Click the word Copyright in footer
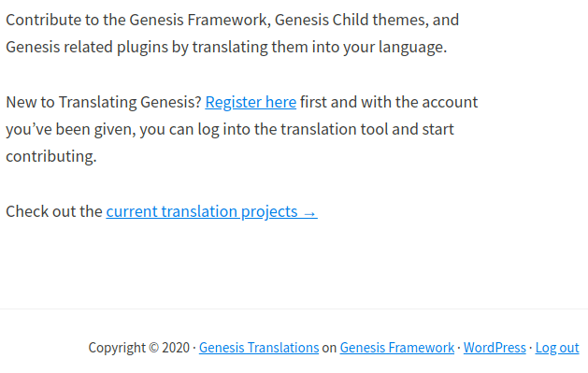 click(117, 348)
